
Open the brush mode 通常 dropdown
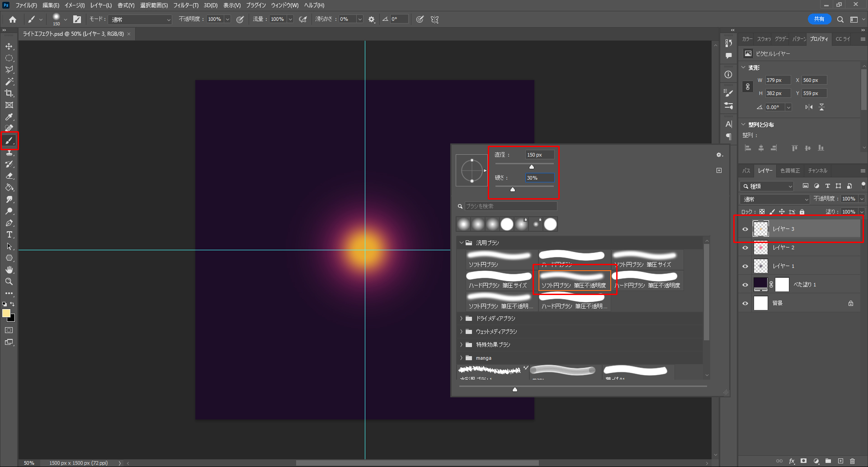point(141,19)
